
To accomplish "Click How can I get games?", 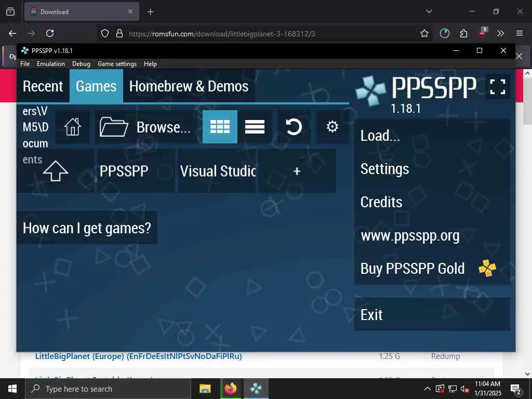I will (x=87, y=228).
